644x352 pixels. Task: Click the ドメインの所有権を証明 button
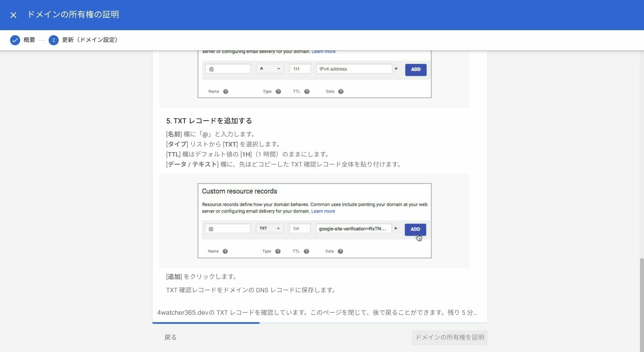click(x=449, y=338)
